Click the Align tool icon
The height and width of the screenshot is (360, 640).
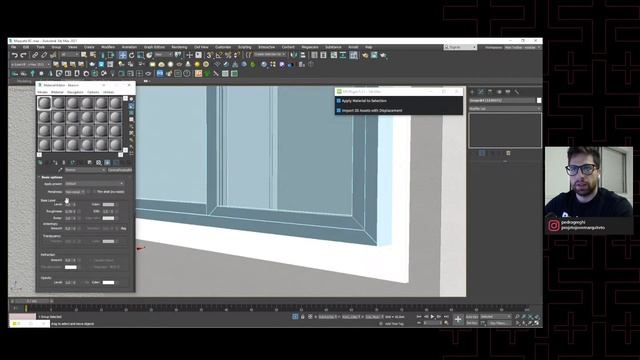[x=303, y=55]
